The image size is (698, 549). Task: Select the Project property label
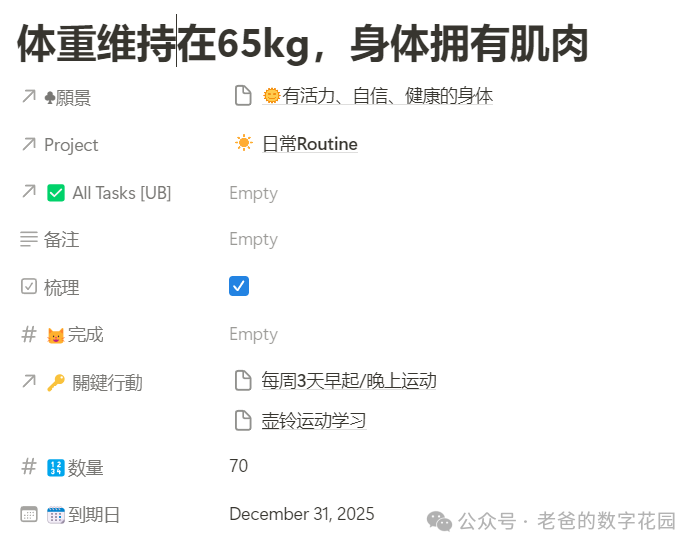(71, 145)
